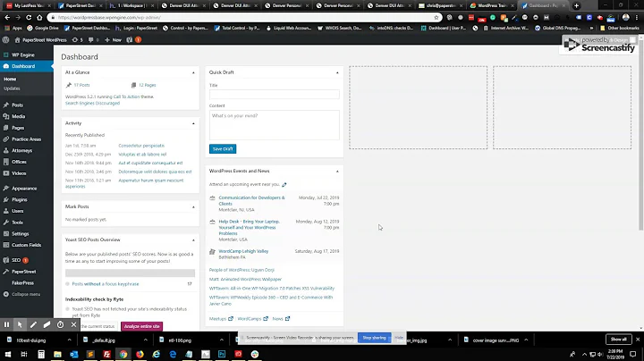
Task: Collapse the admin sidebar menu
Action: pyautogui.click(x=25, y=294)
